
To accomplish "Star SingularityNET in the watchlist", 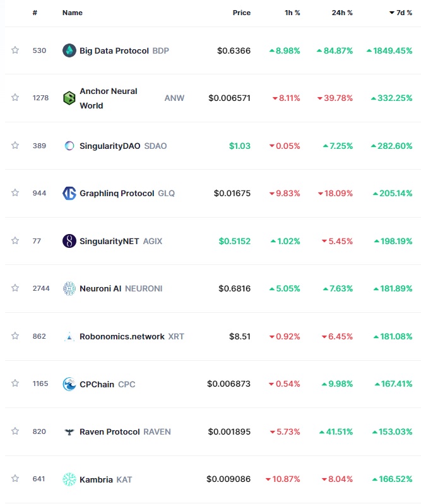I will pos(15,240).
